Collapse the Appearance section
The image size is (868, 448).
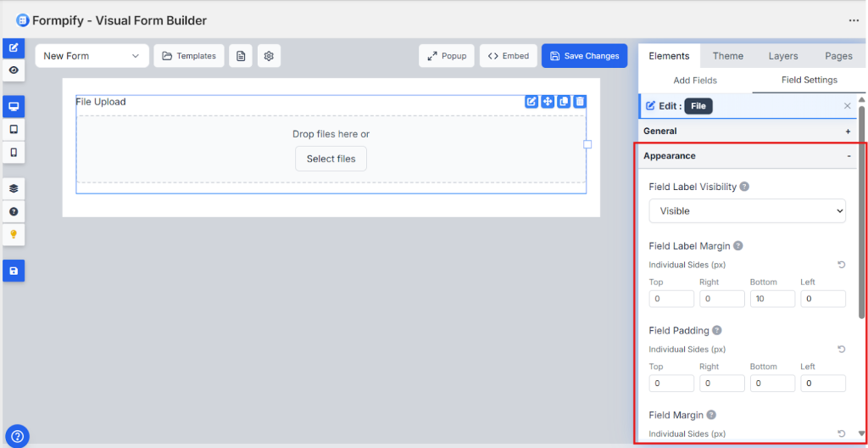click(848, 156)
